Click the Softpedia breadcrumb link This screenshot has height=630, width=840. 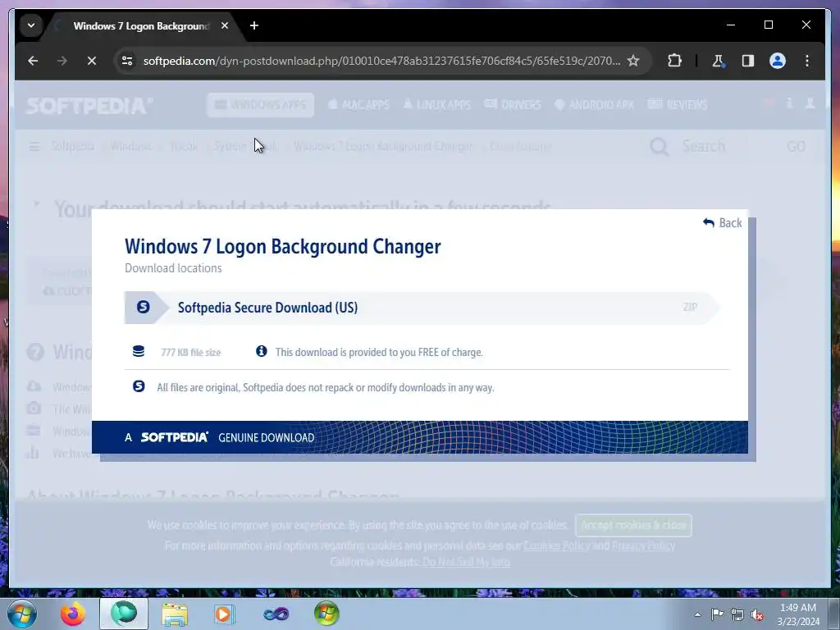pos(73,146)
